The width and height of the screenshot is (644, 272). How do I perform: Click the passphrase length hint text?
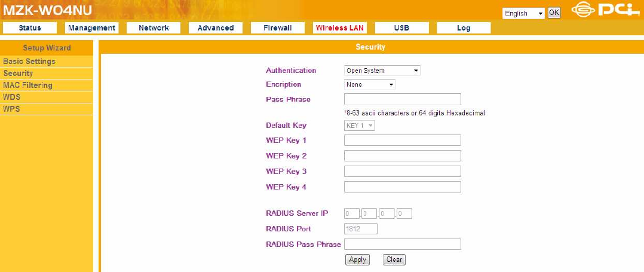click(415, 112)
